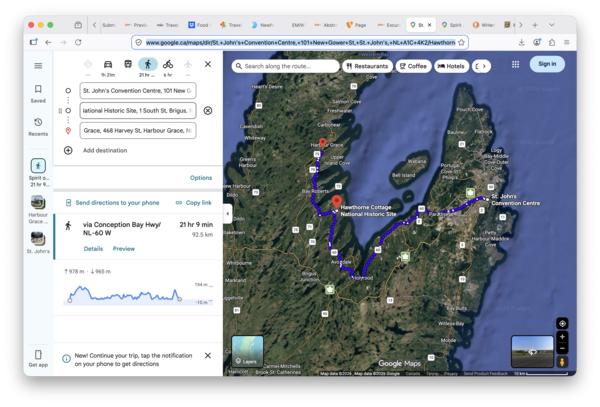600x407 pixels.
Task: Open the browser downloads
Action: click(x=522, y=42)
